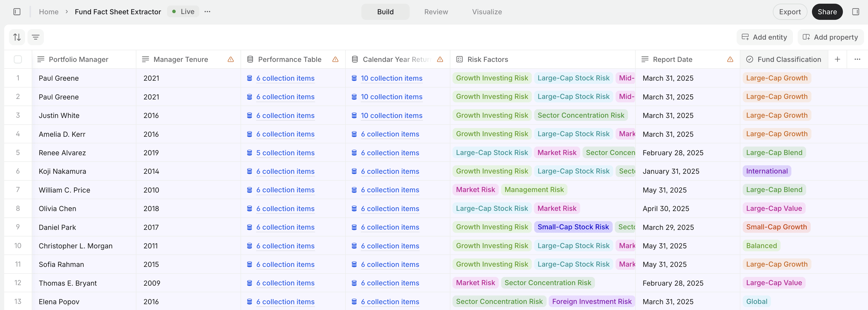Screen dimensions: 868x310
Task: Click the add column plus icon
Action: click(x=837, y=59)
